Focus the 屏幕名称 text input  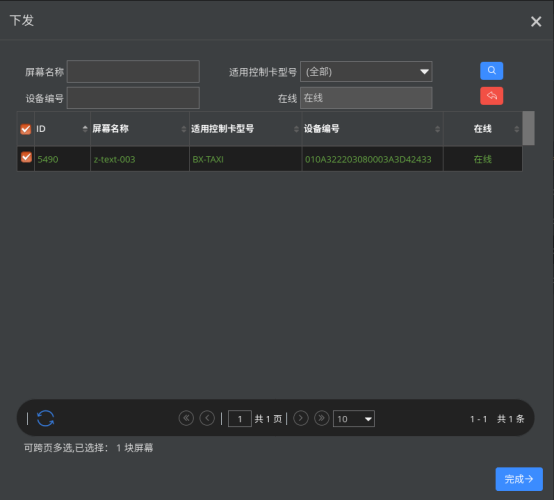tap(133, 72)
